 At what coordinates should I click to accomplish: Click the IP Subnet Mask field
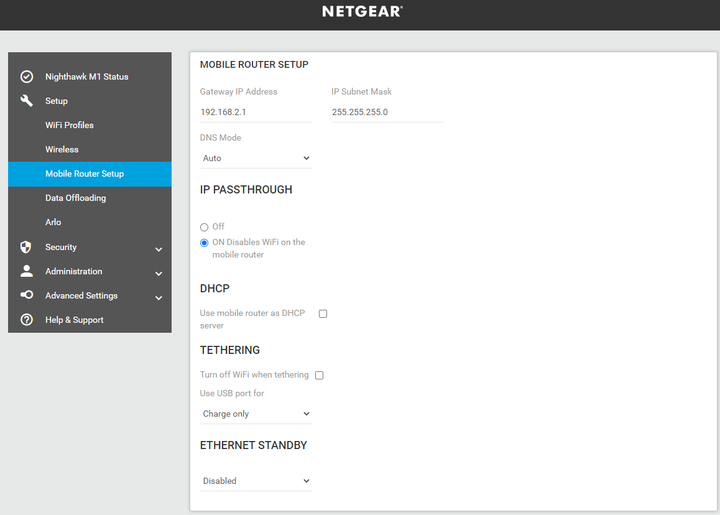tap(388, 112)
